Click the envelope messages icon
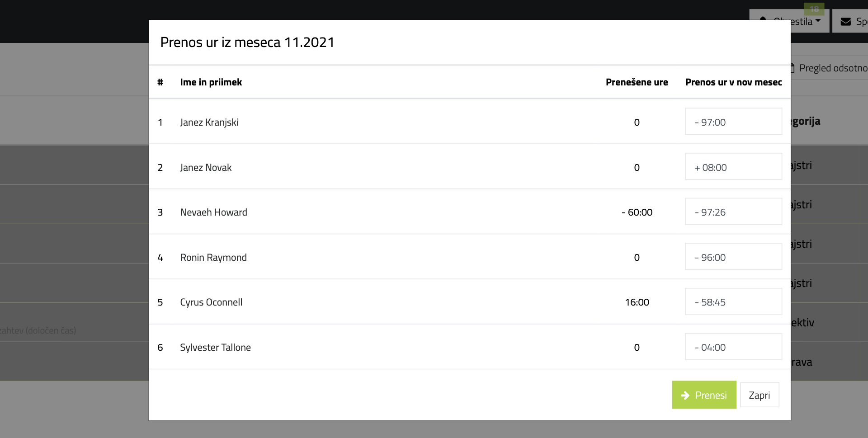 [845, 22]
